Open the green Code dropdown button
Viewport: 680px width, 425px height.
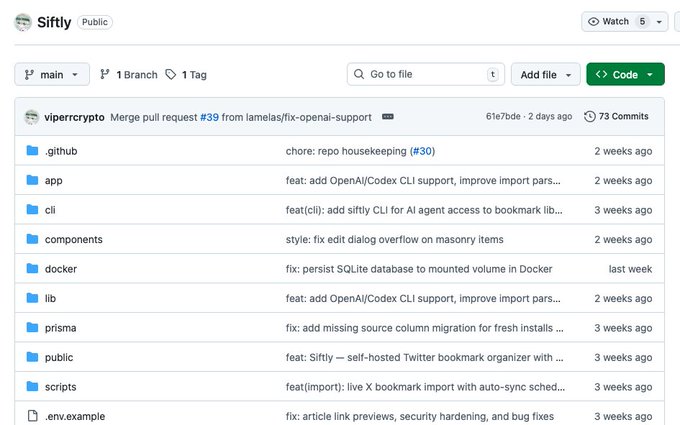[625, 75]
